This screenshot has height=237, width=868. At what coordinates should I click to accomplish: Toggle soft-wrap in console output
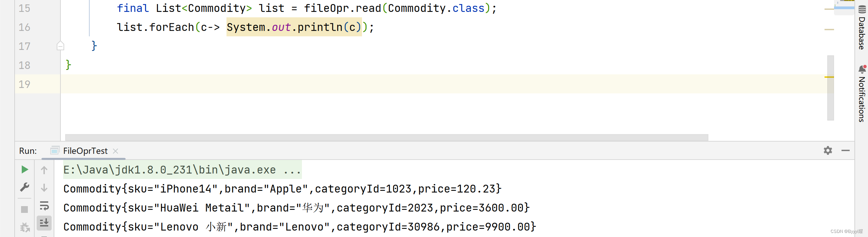pyautogui.click(x=44, y=206)
